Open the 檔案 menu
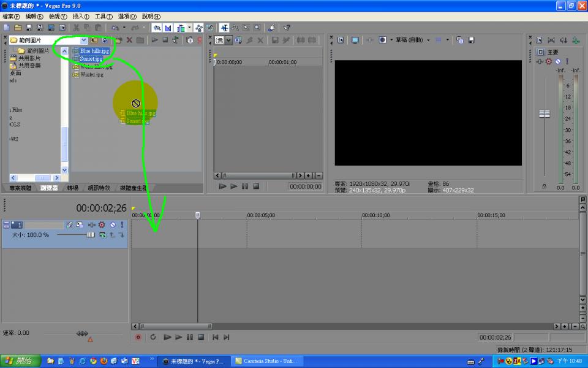This screenshot has height=368, width=588. tap(11, 17)
